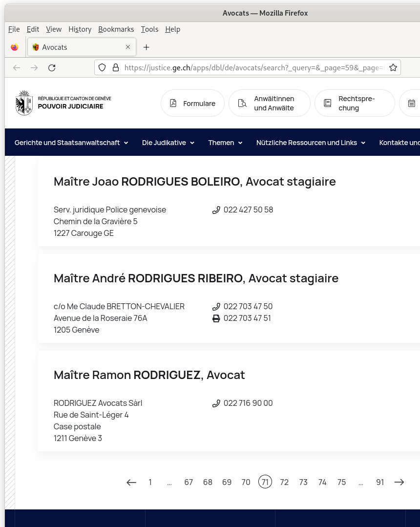The width and height of the screenshot is (420, 527).
Task: Click the fax icon beside 022 703 47 51
Action: 216,318
